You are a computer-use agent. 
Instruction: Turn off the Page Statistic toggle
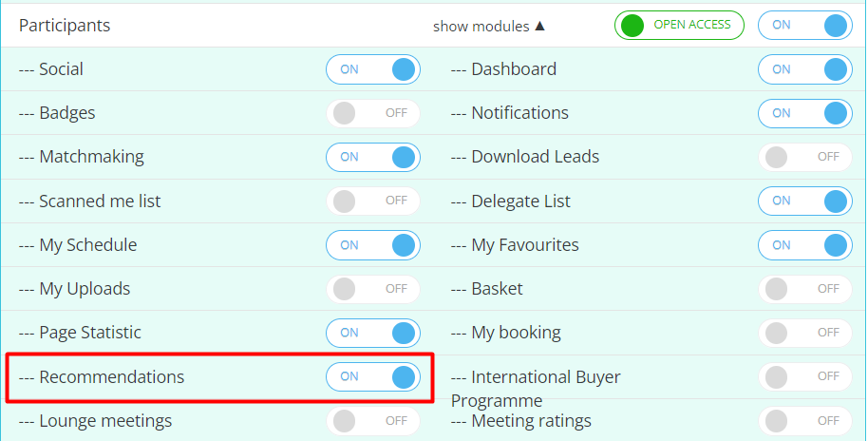(x=372, y=333)
